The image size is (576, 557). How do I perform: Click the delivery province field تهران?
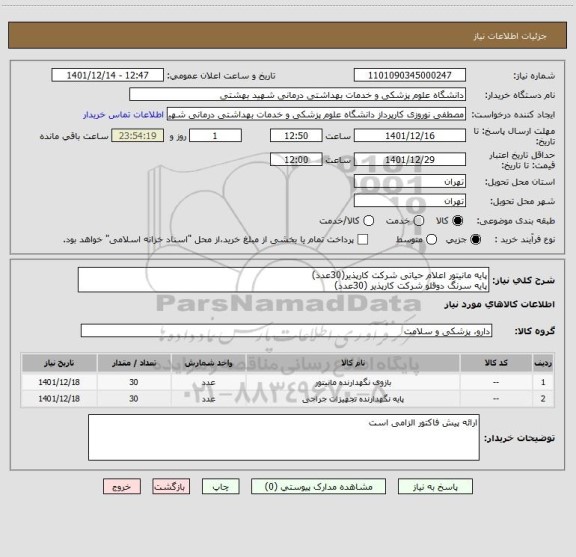[x=410, y=182]
